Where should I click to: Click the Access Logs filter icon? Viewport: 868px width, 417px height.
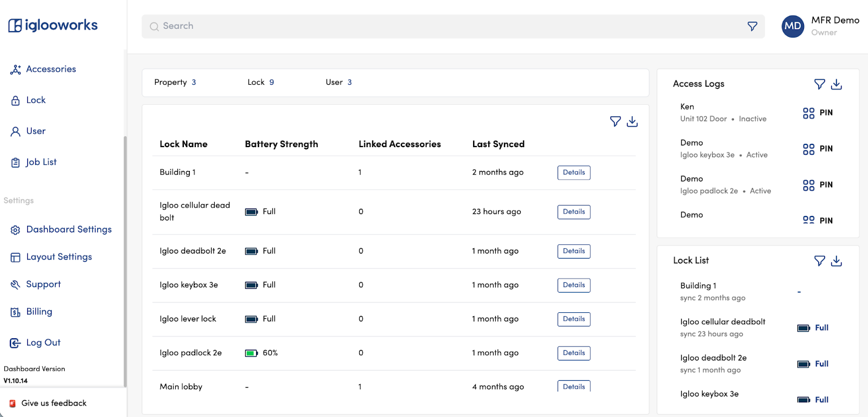tap(820, 84)
